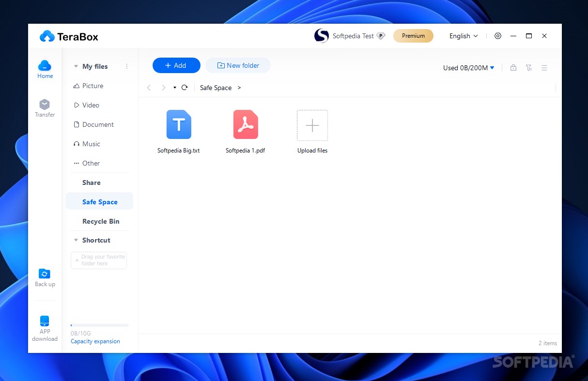
Task: Minimize the TeraBox window
Action: click(x=513, y=36)
